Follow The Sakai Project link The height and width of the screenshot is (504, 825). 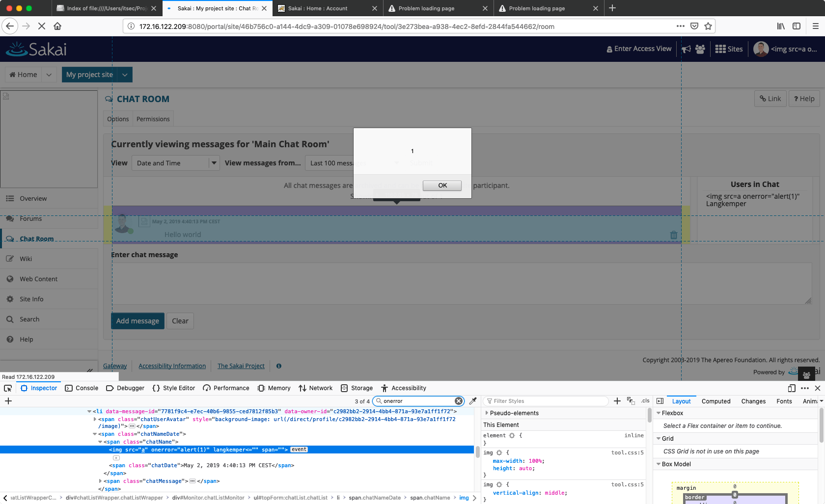click(241, 366)
